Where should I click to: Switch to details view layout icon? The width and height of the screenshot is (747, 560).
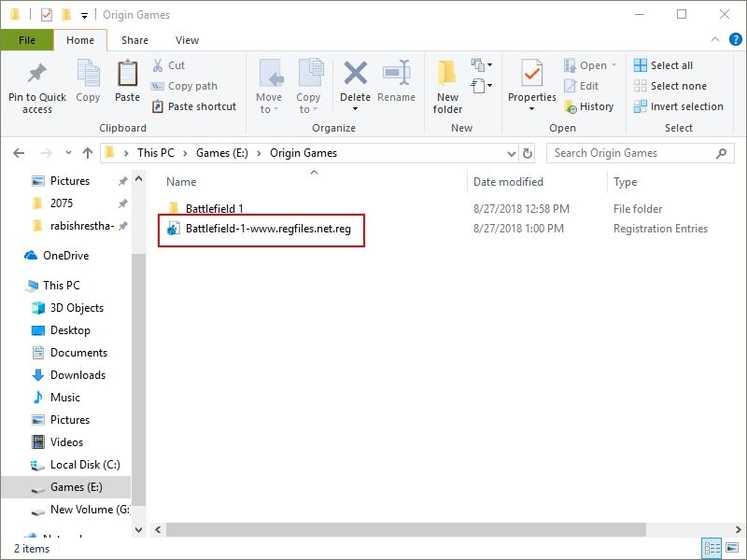pyautogui.click(x=712, y=549)
